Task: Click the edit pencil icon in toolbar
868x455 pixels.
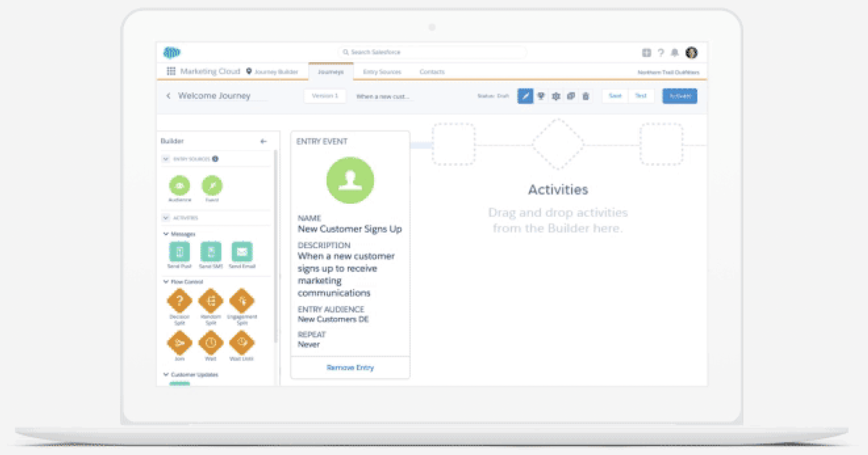Action: coord(525,96)
